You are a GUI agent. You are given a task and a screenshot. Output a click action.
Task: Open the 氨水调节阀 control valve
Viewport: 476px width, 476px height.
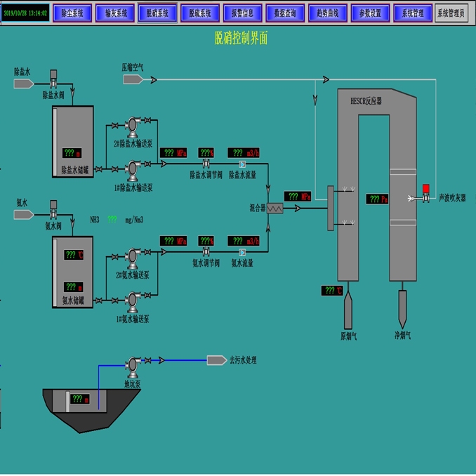coord(206,251)
